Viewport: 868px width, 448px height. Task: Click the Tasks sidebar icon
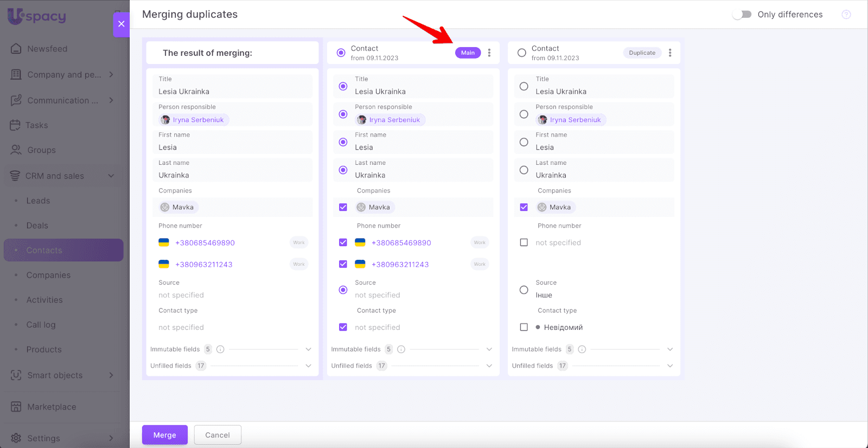[x=15, y=125]
